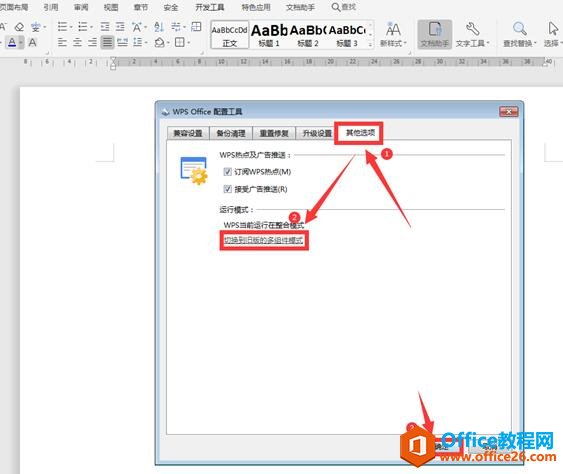The height and width of the screenshot is (474, 563).
Task: Click the sort A-Z icon
Action: tap(159, 27)
